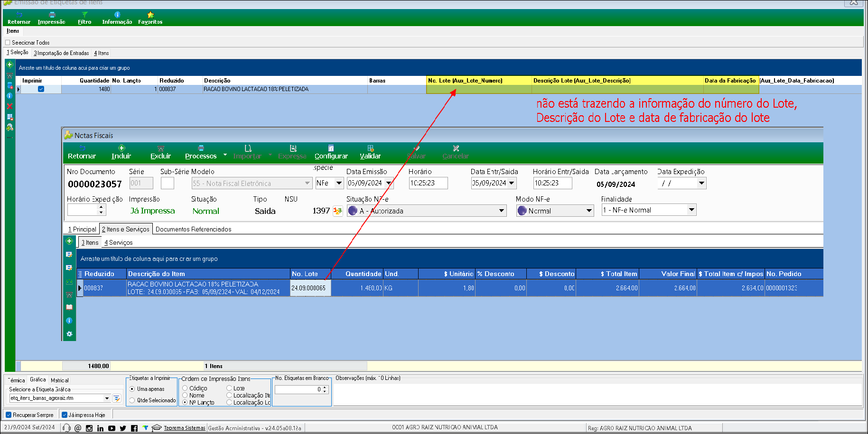
Task: Open the 1 Principal tab in Notas Fiscais
Action: 82,229
